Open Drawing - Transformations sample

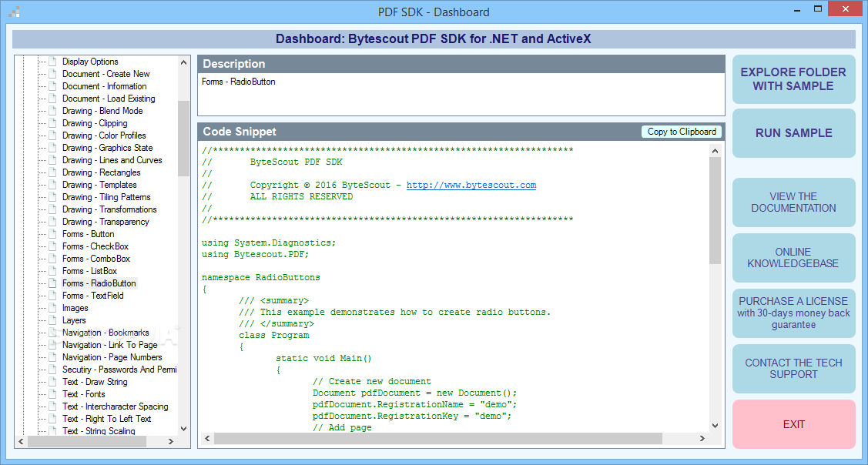click(109, 209)
